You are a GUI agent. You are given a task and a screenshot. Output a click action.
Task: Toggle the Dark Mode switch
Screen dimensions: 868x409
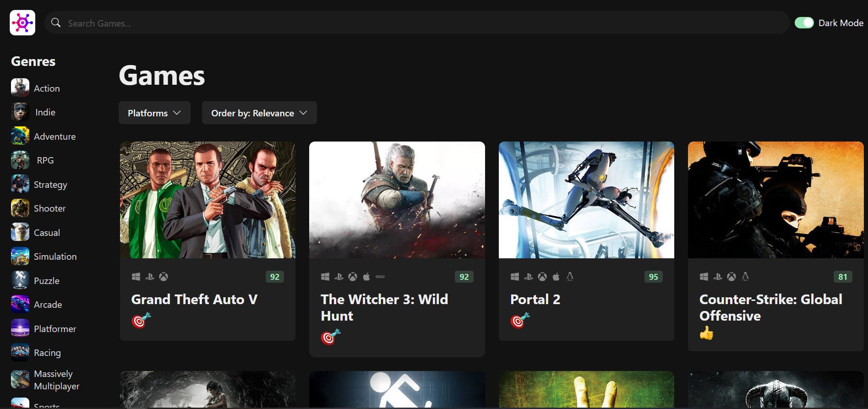(x=804, y=23)
